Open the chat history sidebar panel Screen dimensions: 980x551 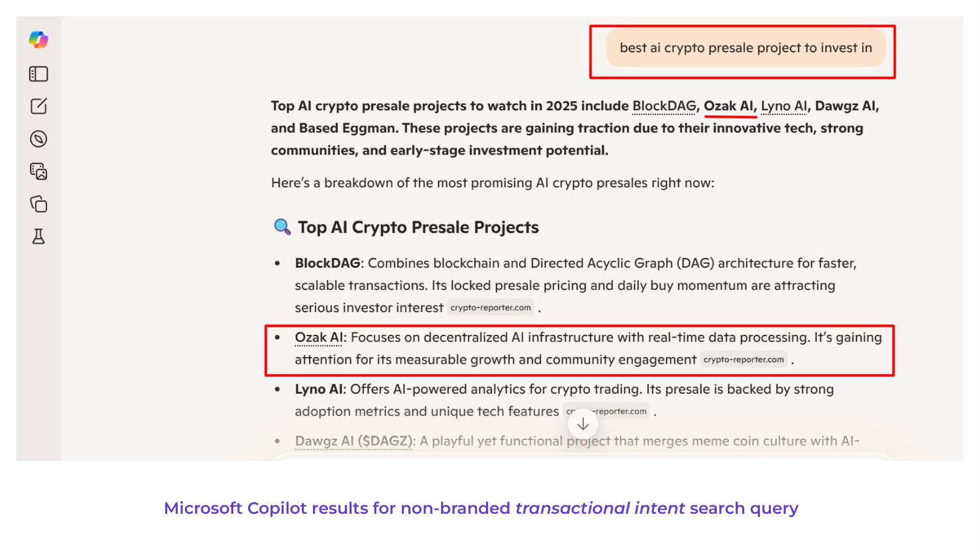pyautogui.click(x=39, y=74)
